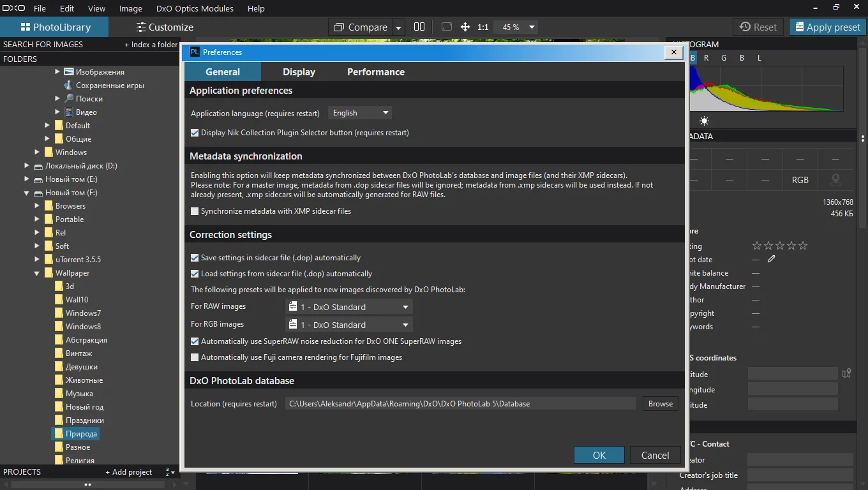Show red channel R in histogram
868x490 pixels.
tap(706, 57)
